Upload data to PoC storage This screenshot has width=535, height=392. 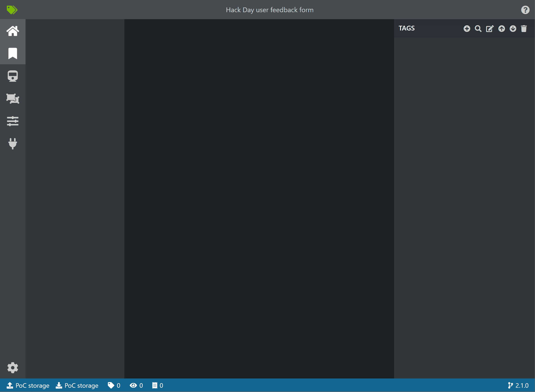pos(28,385)
